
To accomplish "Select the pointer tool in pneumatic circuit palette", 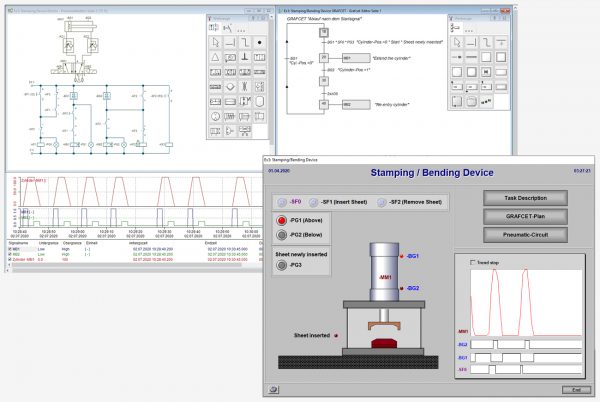I will pos(215,42).
